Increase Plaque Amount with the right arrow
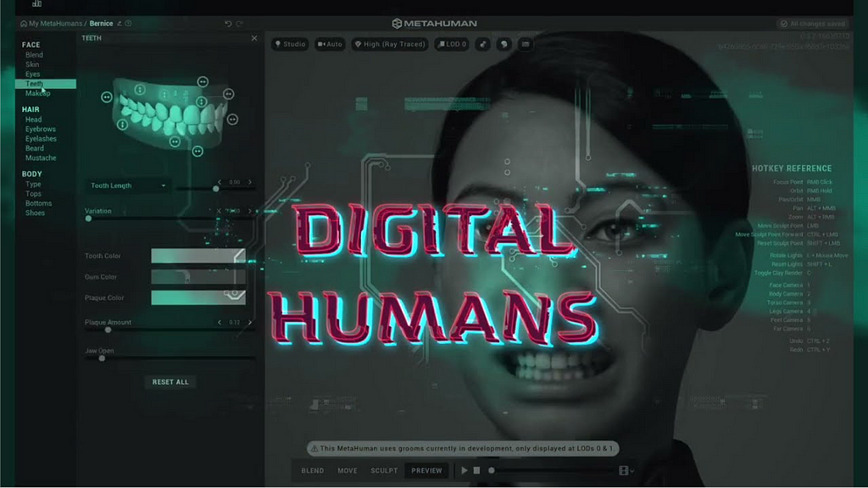868x488 pixels. (x=250, y=322)
